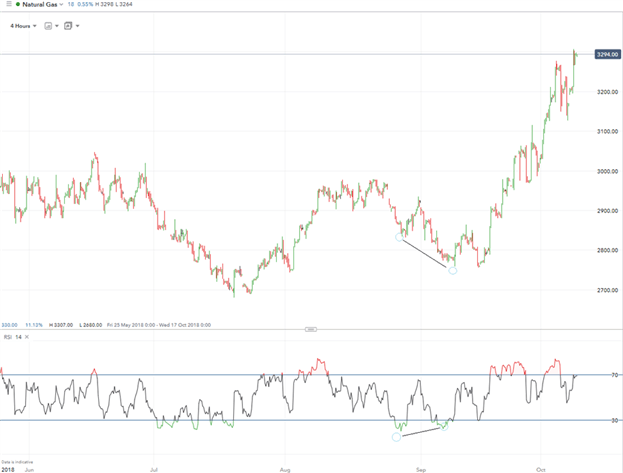
Task: Click the Jul label on time axis
Action: point(154,470)
